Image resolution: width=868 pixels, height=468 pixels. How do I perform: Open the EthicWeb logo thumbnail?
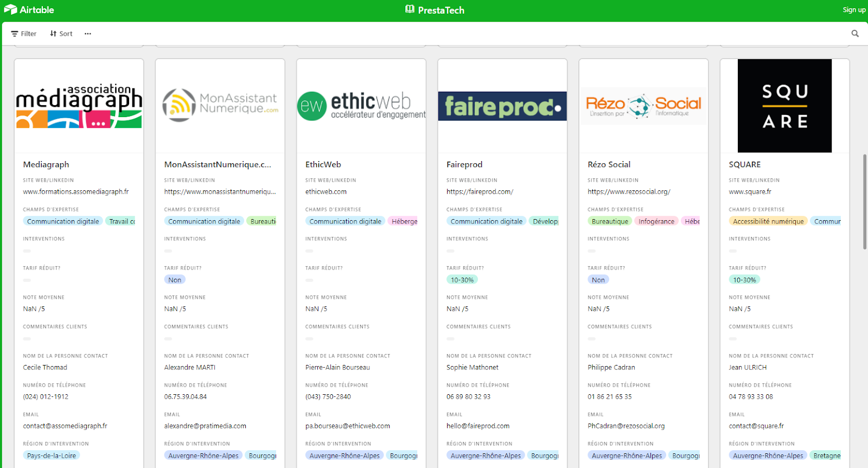pyautogui.click(x=361, y=106)
